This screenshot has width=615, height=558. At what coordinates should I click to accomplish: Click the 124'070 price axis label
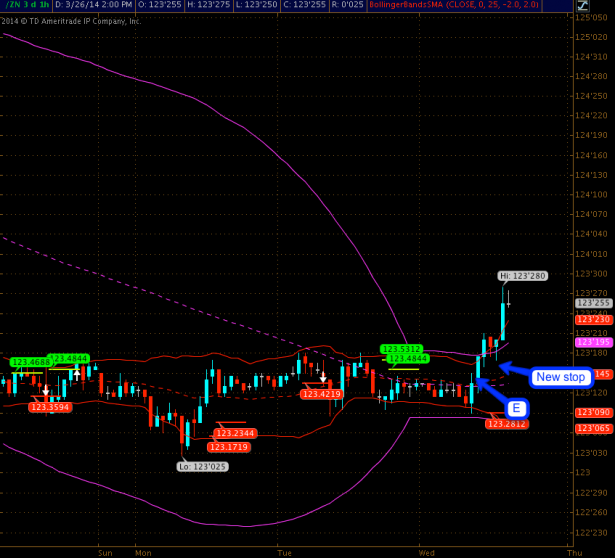pyautogui.click(x=591, y=214)
